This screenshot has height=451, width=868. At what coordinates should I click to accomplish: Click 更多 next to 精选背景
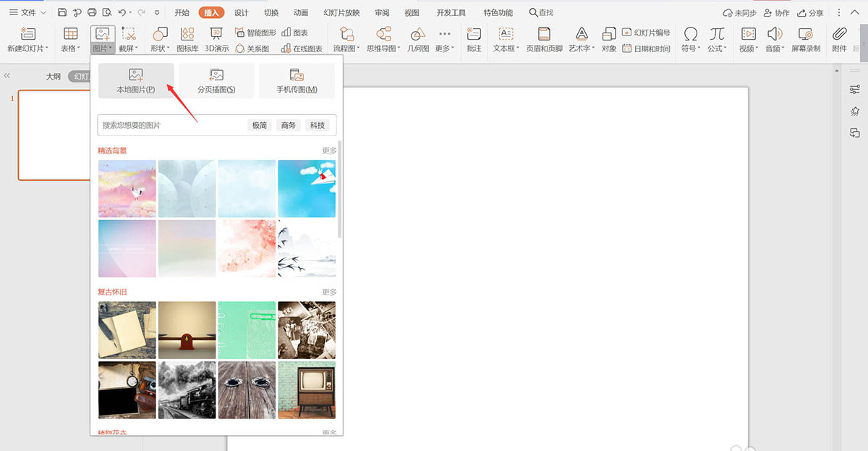coord(329,151)
